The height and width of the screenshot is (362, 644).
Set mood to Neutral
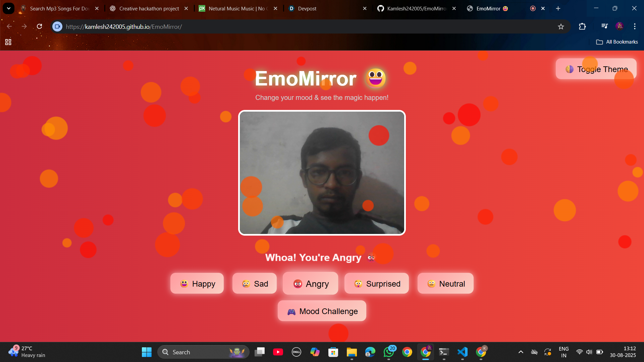[445, 284]
